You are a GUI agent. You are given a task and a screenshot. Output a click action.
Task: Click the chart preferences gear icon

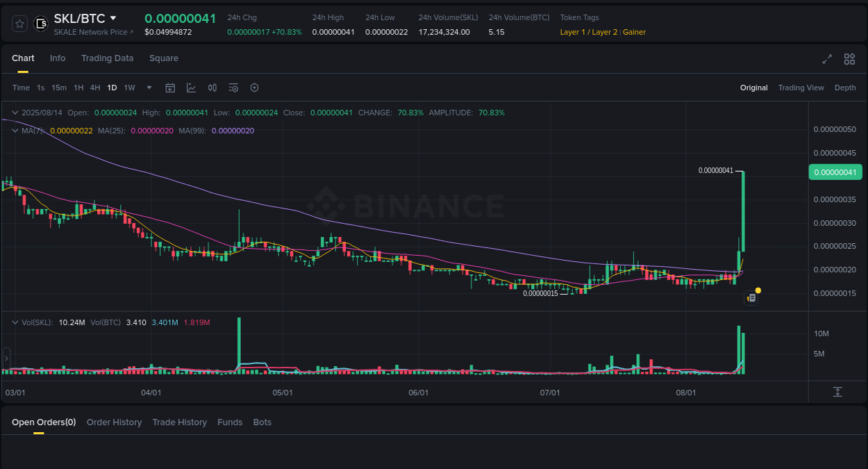pyautogui.click(x=254, y=88)
